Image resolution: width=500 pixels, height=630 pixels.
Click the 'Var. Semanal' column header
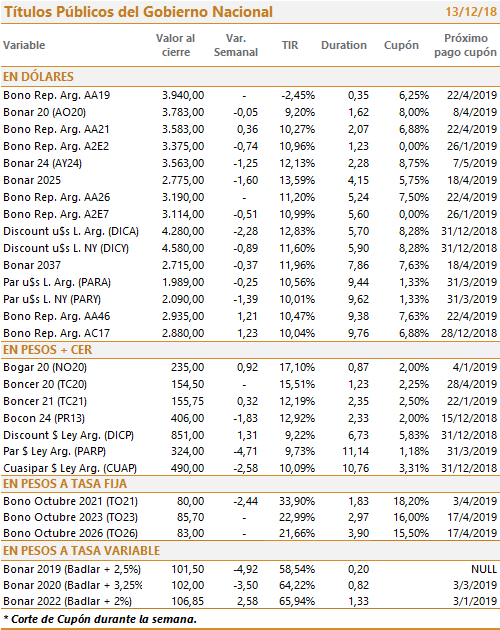[x=236, y=45]
